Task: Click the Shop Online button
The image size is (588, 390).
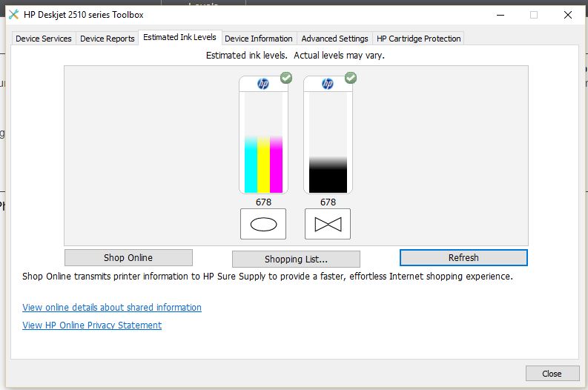Action: coord(128,257)
